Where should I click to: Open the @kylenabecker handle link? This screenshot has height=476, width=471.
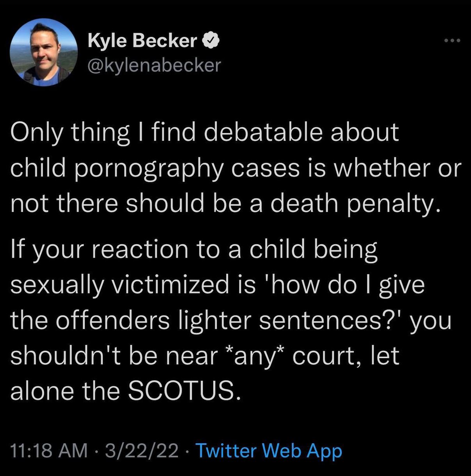[x=154, y=65]
